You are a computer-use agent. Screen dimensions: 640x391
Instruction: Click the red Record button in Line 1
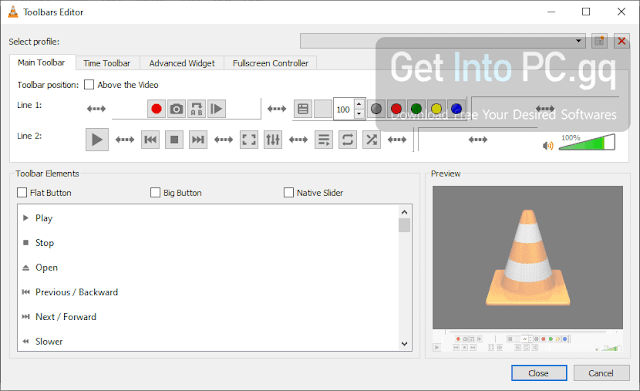coord(156,109)
